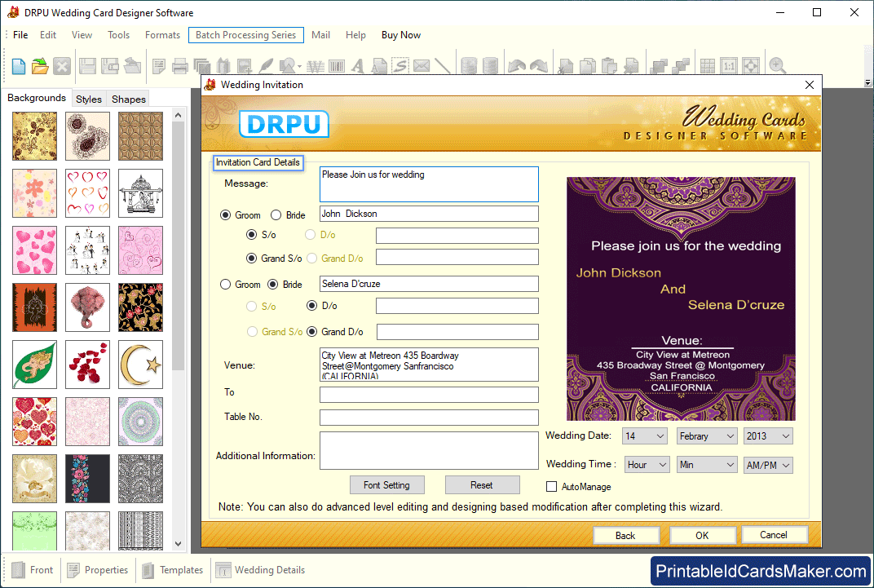The width and height of the screenshot is (874, 588).
Task: Select the D/o radio under Selena D'cruze
Action: click(312, 306)
